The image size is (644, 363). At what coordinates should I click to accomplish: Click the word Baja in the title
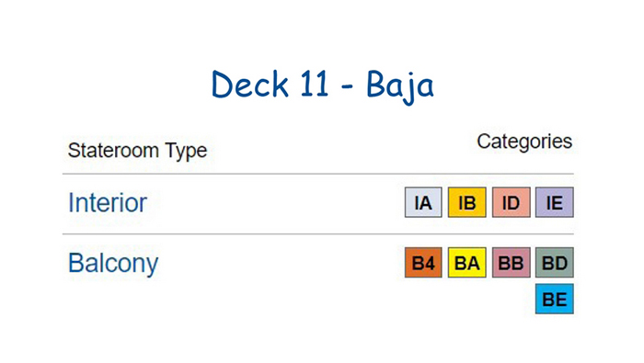coord(400,86)
